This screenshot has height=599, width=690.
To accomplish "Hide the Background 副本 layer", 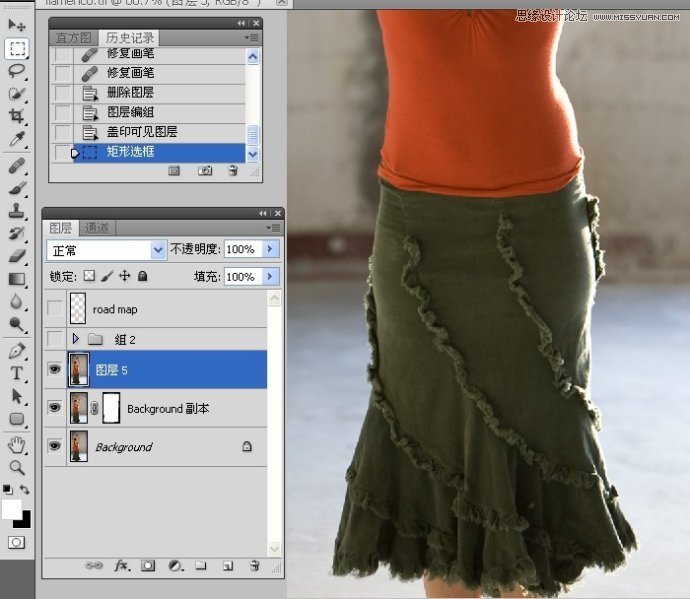I will tap(55, 408).
